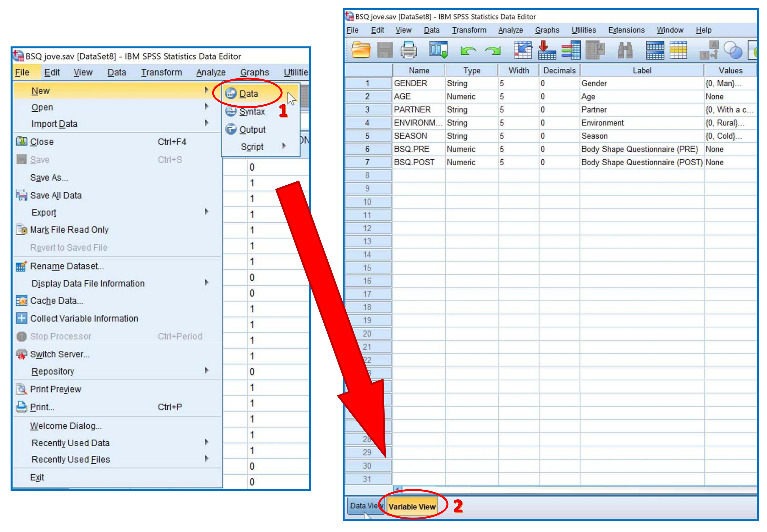Click the Go to case toolbar icon

pos(523,50)
